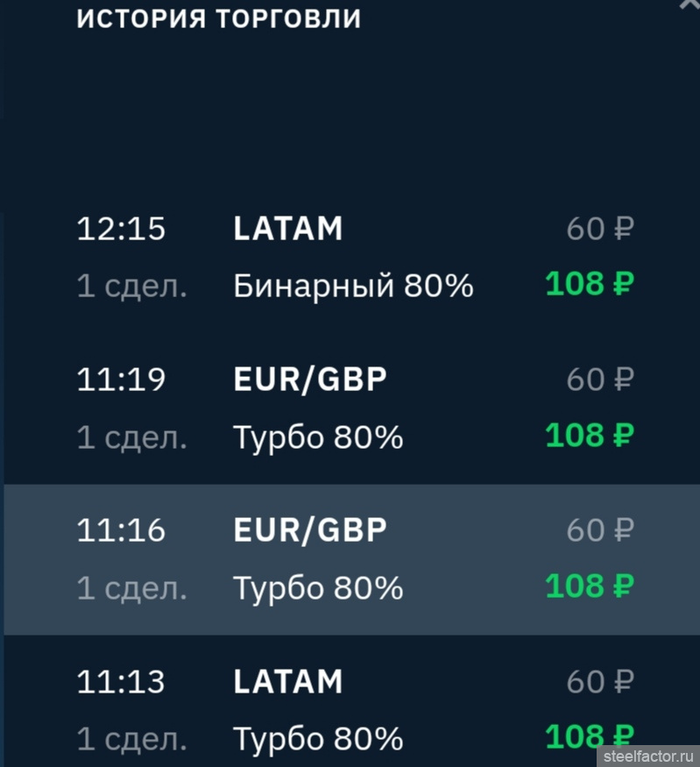Click Турбо 80% in the 11:13 row

[318, 737]
